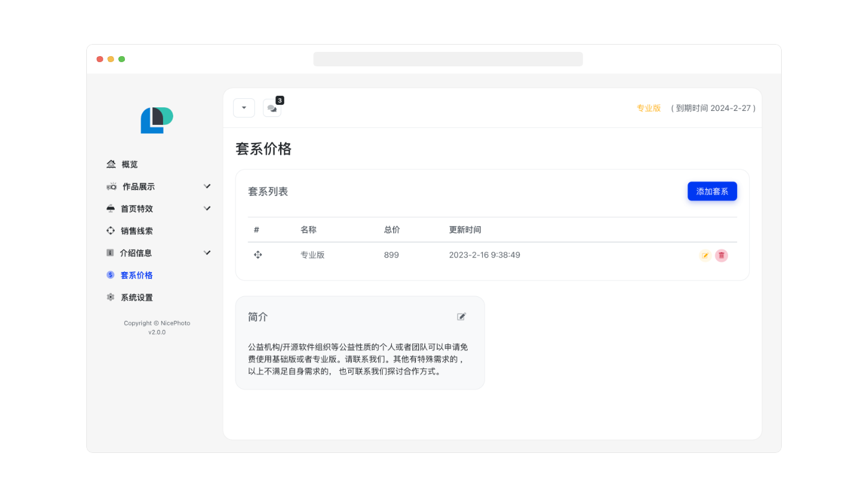868x500 pixels.
Task: Click the 套系价格 dollar icon
Action: pos(110,275)
